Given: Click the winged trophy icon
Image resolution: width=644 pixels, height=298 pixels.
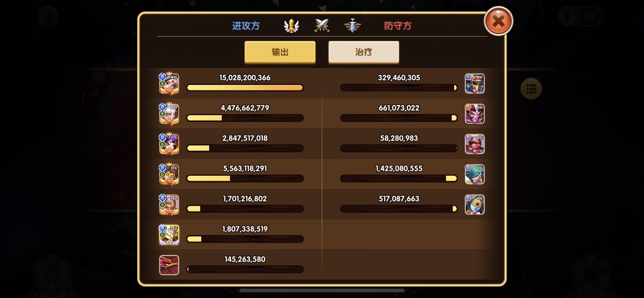Looking at the screenshot, I should [x=291, y=26].
